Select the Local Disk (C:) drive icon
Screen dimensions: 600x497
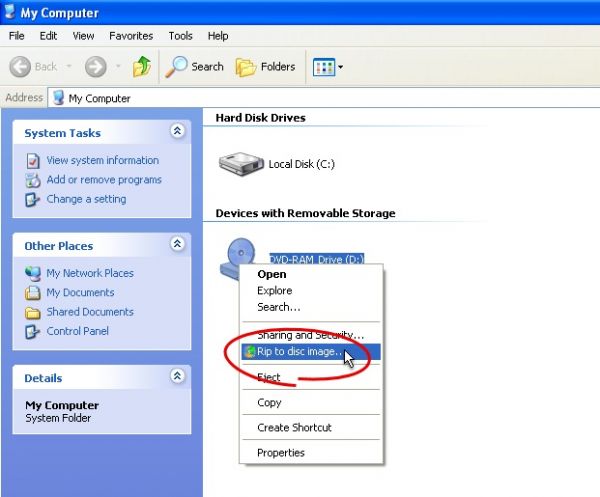(x=241, y=164)
